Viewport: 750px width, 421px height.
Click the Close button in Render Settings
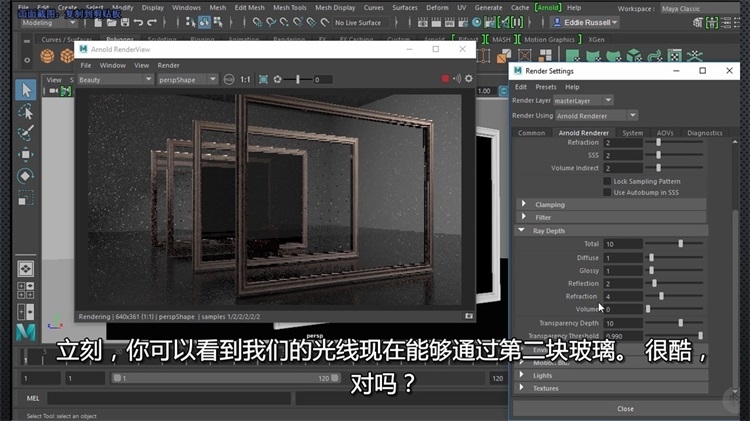click(625, 409)
